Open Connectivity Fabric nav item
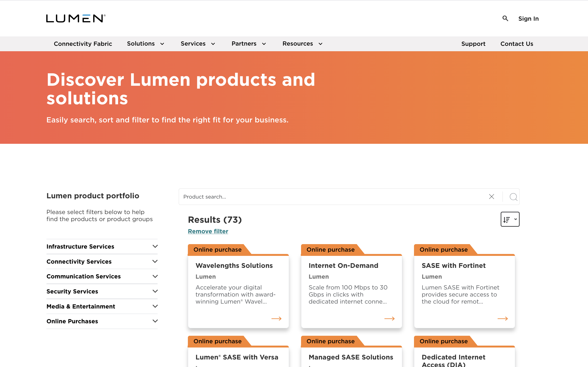 [83, 44]
